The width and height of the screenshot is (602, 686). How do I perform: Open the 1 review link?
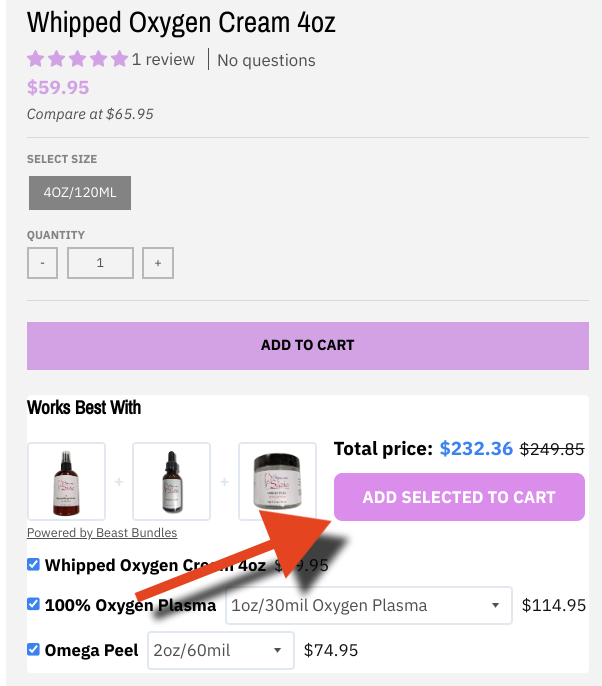[163, 59]
